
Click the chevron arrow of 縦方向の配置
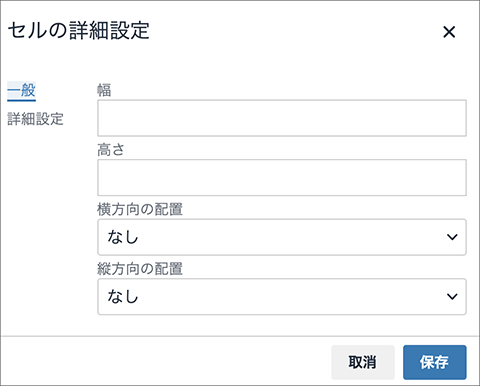(452, 296)
